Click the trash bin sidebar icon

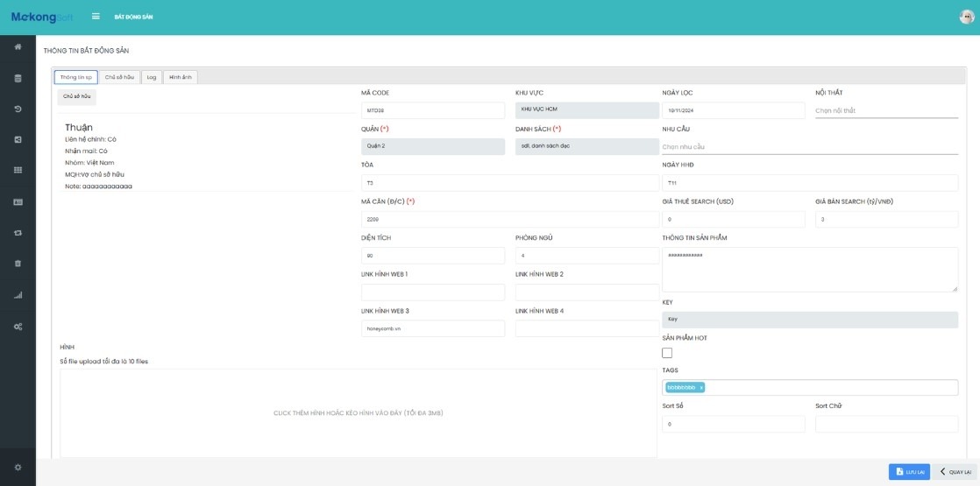click(18, 263)
